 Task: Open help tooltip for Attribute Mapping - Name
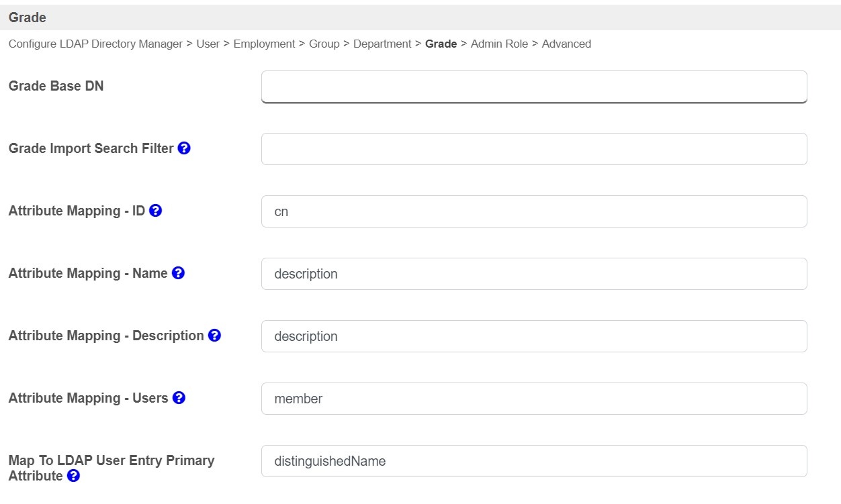tap(178, 273)
